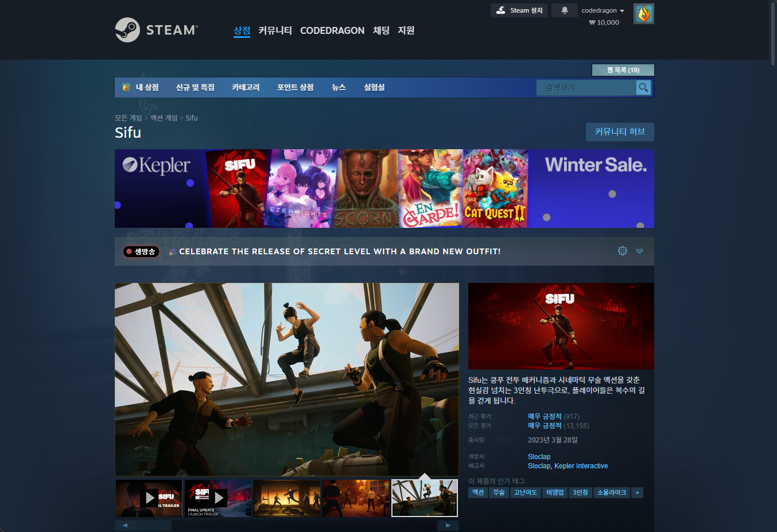777x532 pixels.
Task: Click the Steam logo
Action: [157, 30]
